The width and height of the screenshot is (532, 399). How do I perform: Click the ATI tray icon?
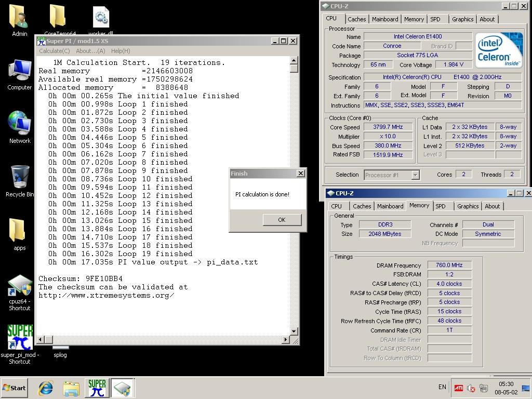tap(458, 388)
